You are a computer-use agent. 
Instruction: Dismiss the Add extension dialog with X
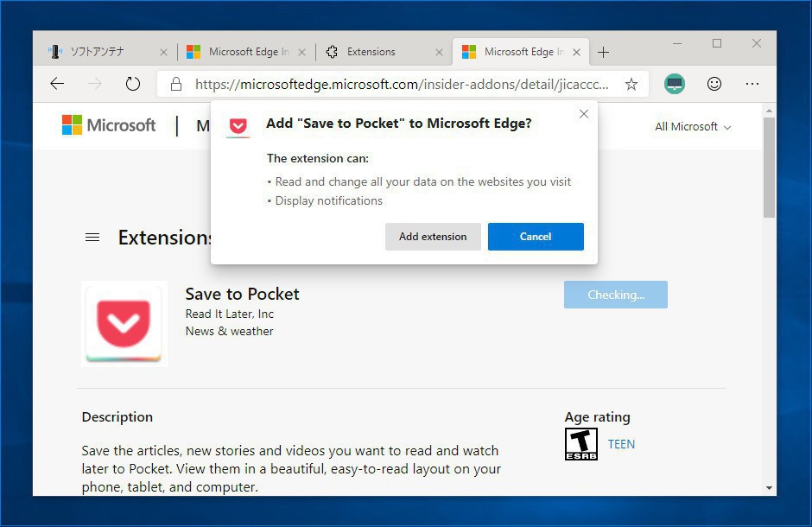[584, 114]
